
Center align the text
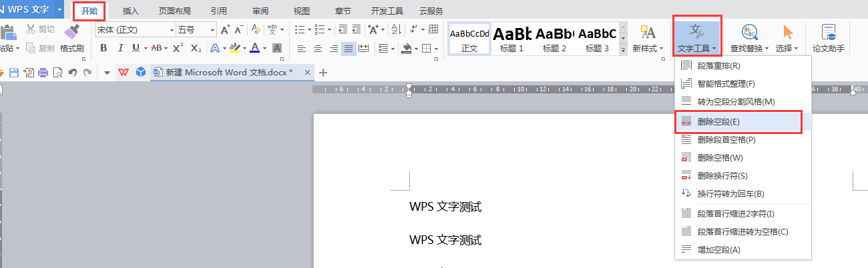click(317, 48)
